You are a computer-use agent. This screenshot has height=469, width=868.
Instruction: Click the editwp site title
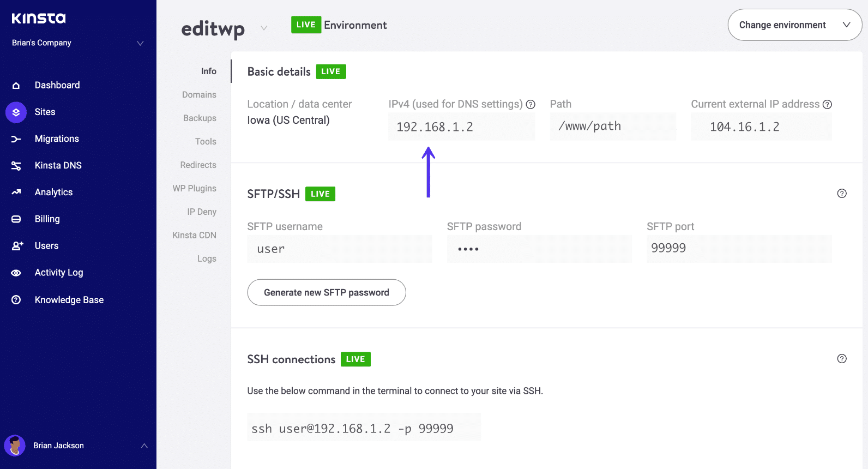213,29
